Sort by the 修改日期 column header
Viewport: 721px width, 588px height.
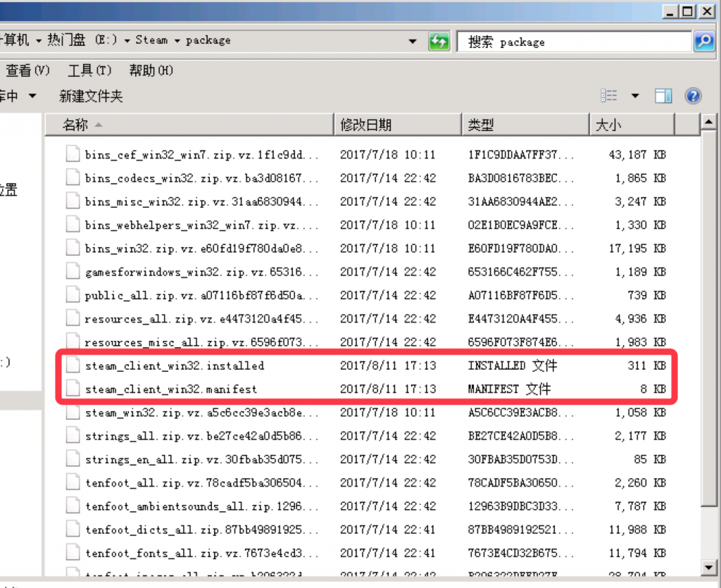pos(398,125)
